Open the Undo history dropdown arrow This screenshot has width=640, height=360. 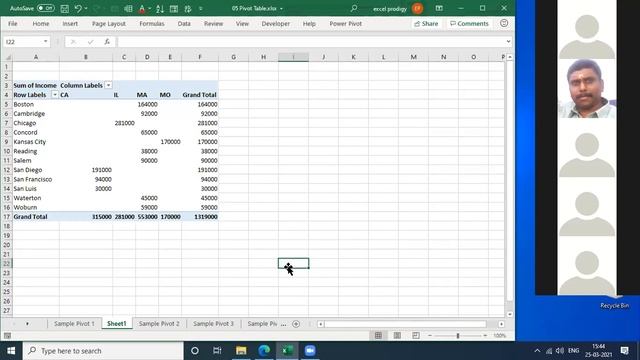(86, 9)
